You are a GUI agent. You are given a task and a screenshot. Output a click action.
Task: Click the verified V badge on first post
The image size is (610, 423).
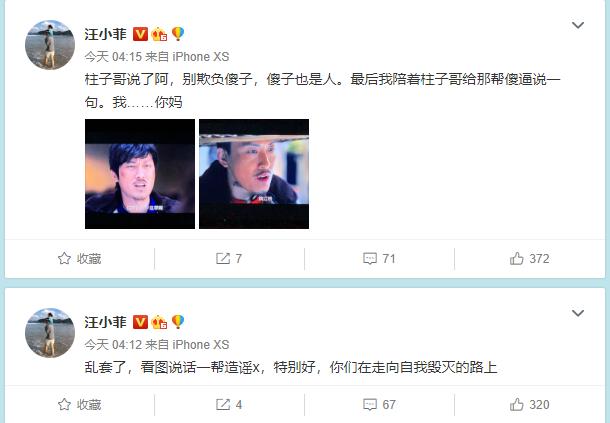tap(140, 34)
